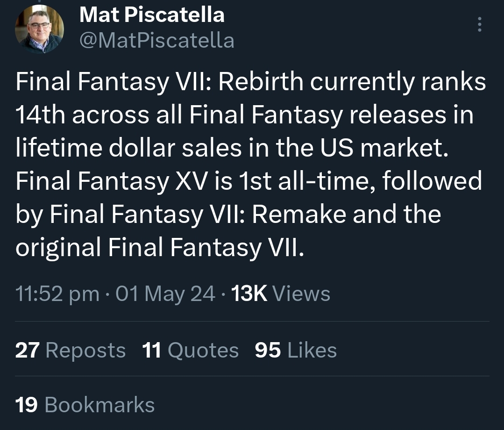This screenshot has height=430, width=504.
Task: Click the Views label
Action: click(x=301, y=294)
